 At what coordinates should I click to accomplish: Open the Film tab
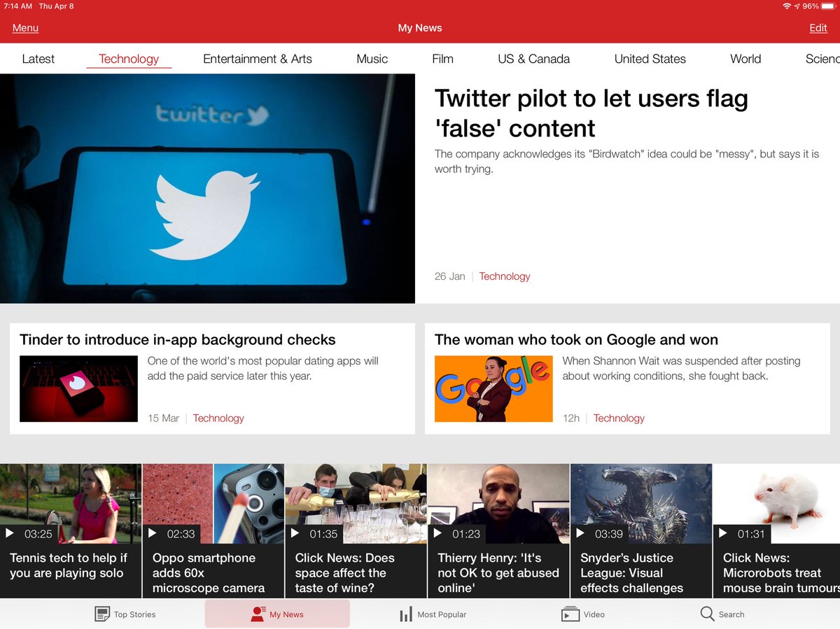point(442,59)
